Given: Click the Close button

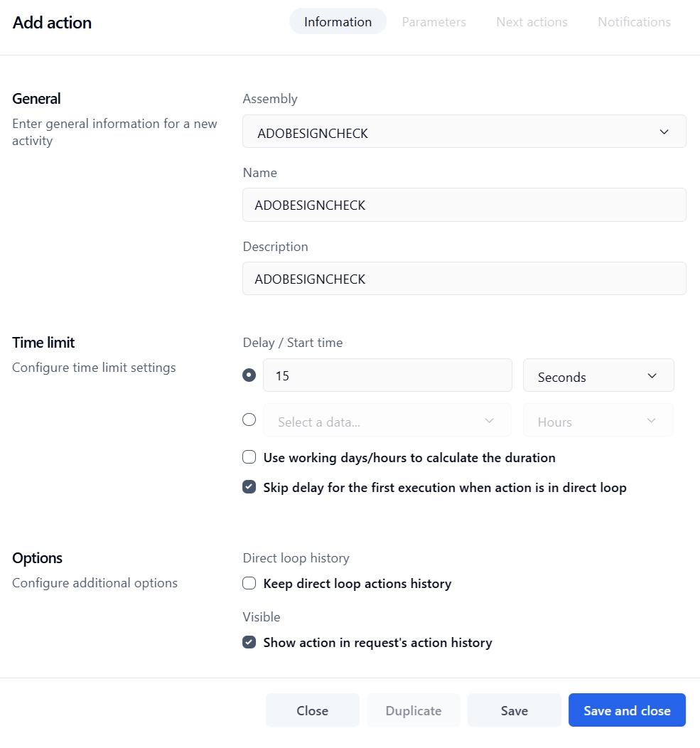Looking at the screenshot, I should coord(312,710).
